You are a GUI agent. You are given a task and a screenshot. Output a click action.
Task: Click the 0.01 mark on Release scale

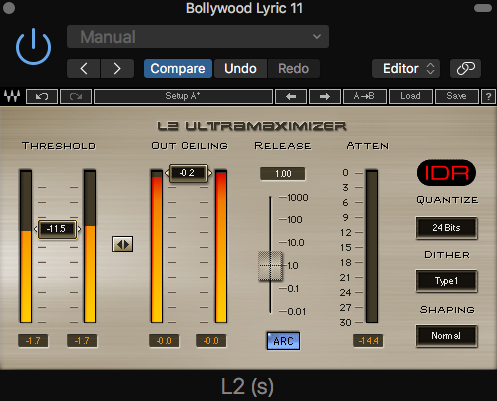point(297,312)
